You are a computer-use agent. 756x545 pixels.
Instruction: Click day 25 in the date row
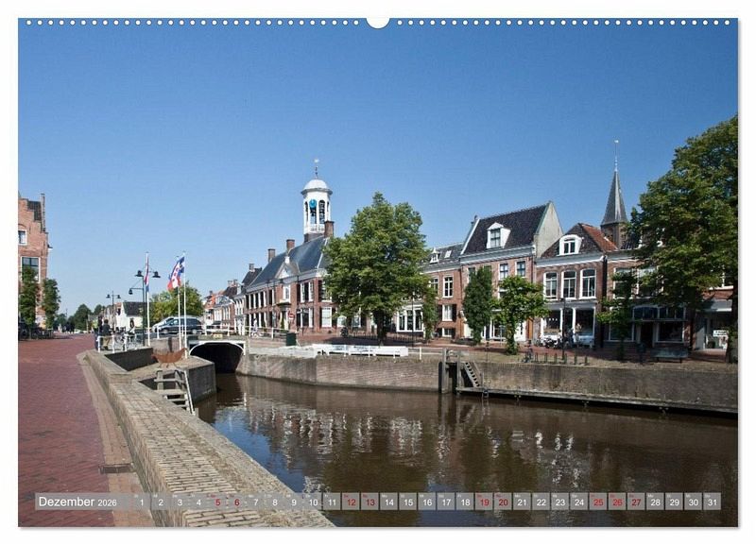coord(597,502)
